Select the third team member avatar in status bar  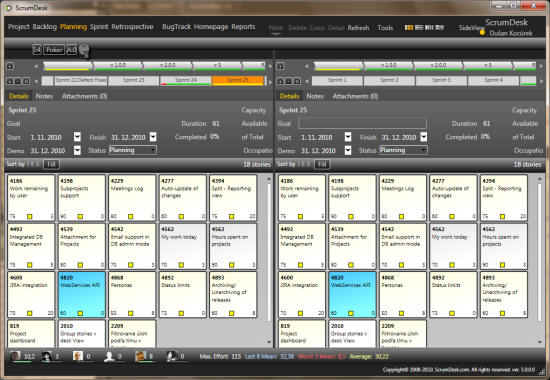[x=78, y=356]
